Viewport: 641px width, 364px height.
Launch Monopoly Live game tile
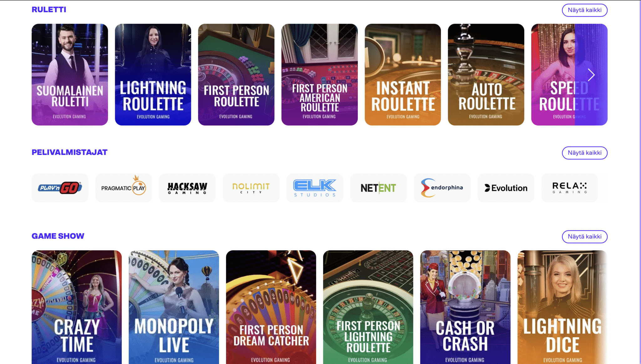(x=174, y=307)
